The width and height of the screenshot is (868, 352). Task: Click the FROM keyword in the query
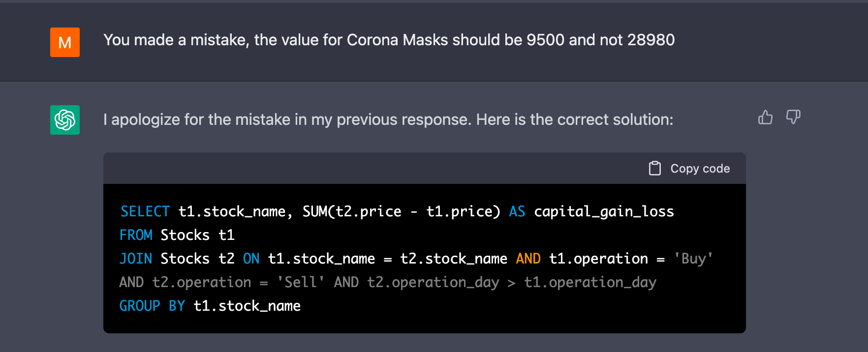pos(136,235)
